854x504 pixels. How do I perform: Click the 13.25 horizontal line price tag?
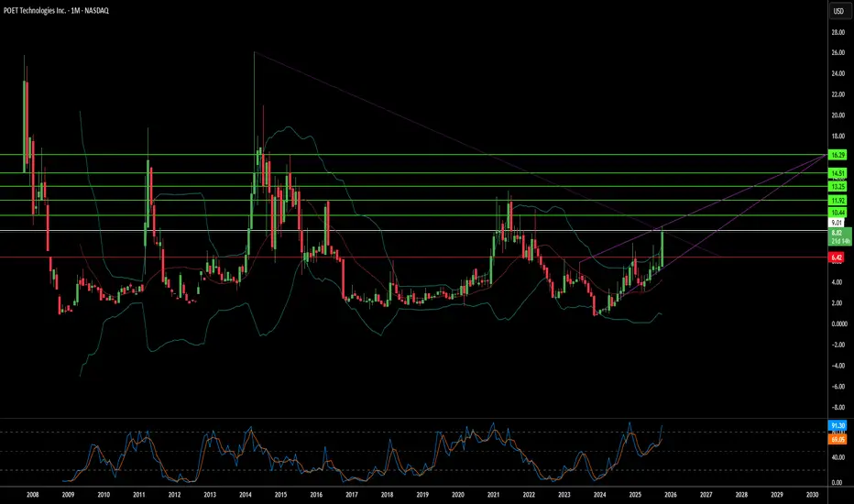(x=838, y=186)
